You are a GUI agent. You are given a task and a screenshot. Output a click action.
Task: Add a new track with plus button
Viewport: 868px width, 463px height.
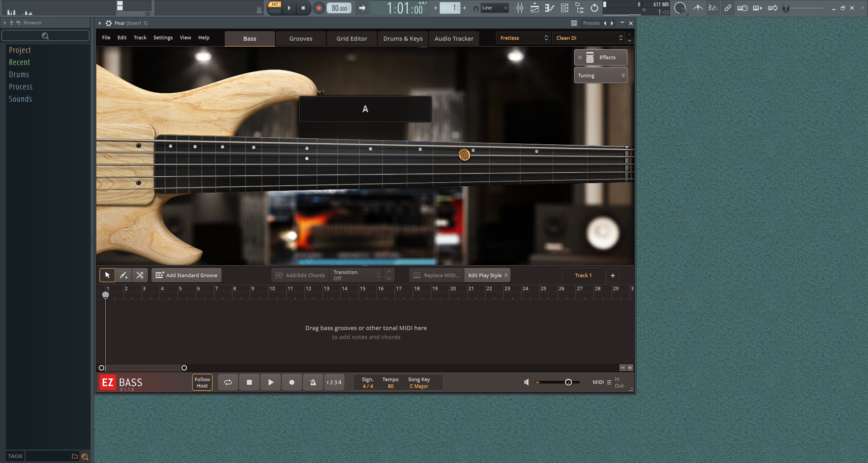click(613, 275)
